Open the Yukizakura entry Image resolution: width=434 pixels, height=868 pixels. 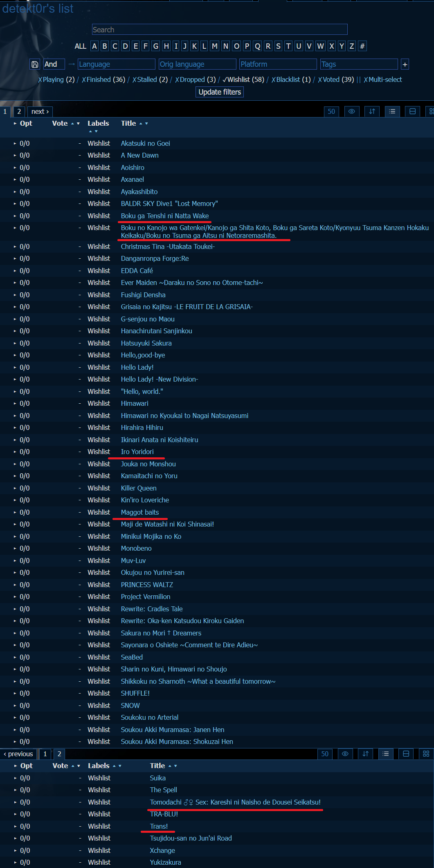point(166,862)
